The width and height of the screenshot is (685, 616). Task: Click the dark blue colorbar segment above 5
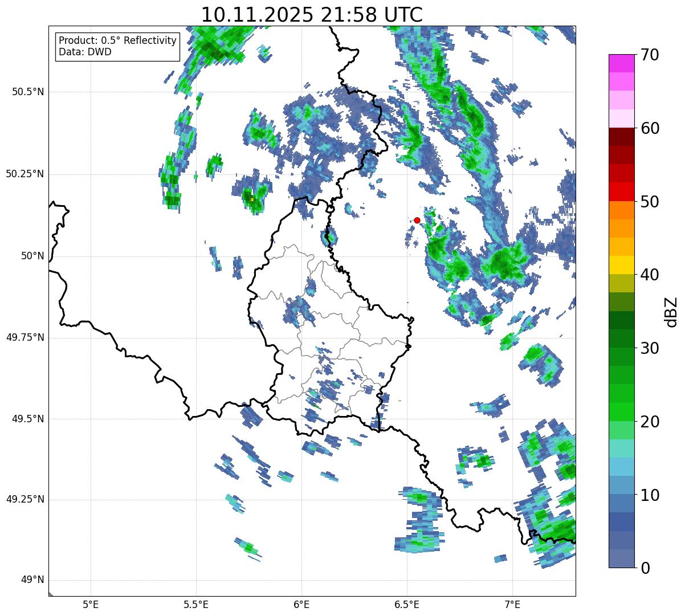pos(622,522)
